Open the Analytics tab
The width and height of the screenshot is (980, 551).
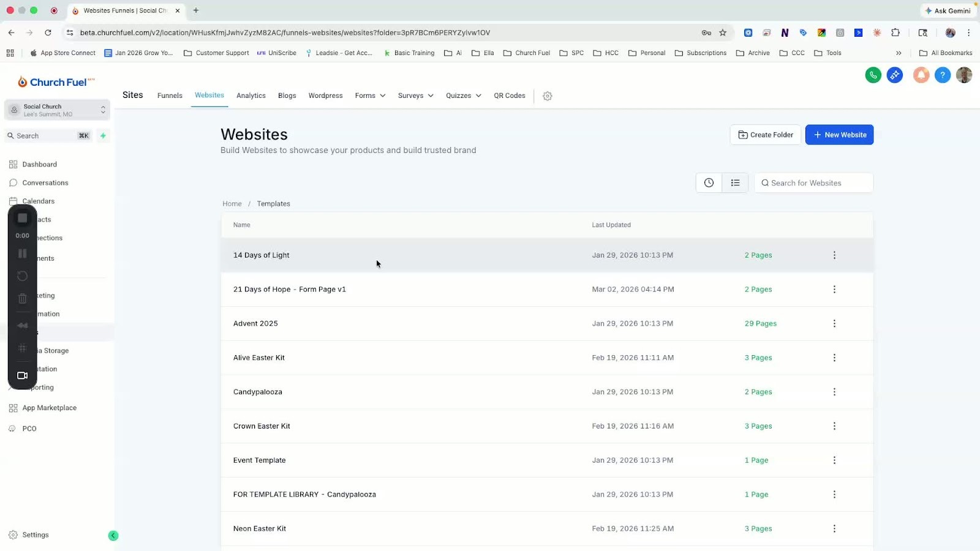[x=251, y=96]
